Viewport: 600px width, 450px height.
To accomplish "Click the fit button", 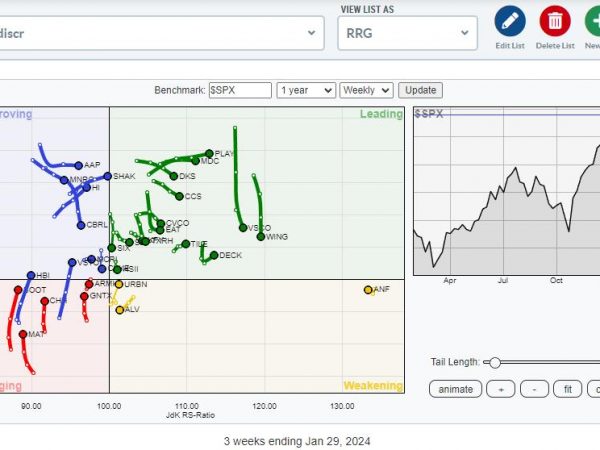I will [568, 389].
